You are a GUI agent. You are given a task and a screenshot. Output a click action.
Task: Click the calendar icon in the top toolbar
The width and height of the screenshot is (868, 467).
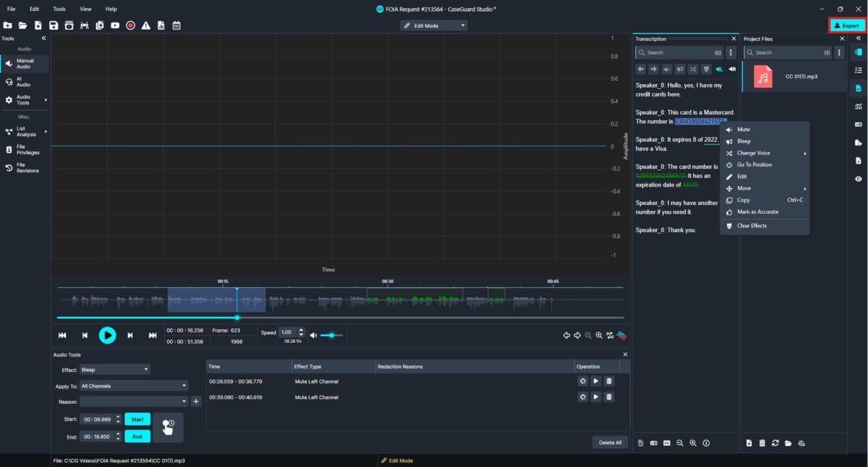click(176, 26)
